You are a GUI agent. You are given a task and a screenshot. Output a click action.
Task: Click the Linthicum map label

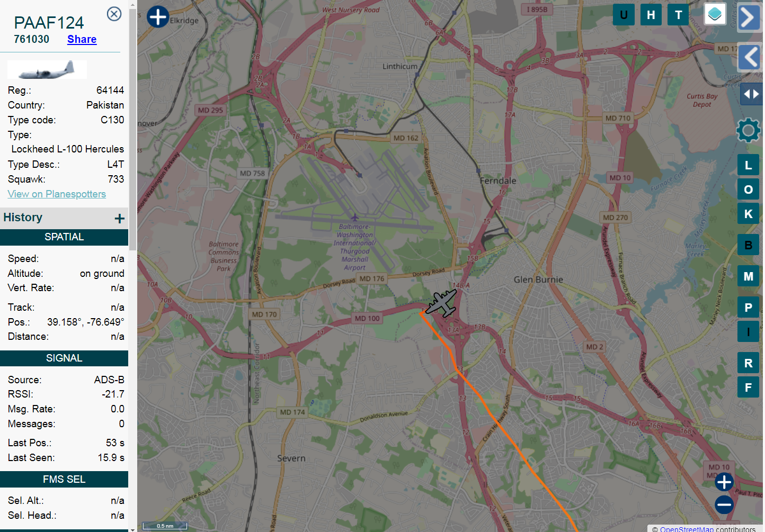pos(400,66)
